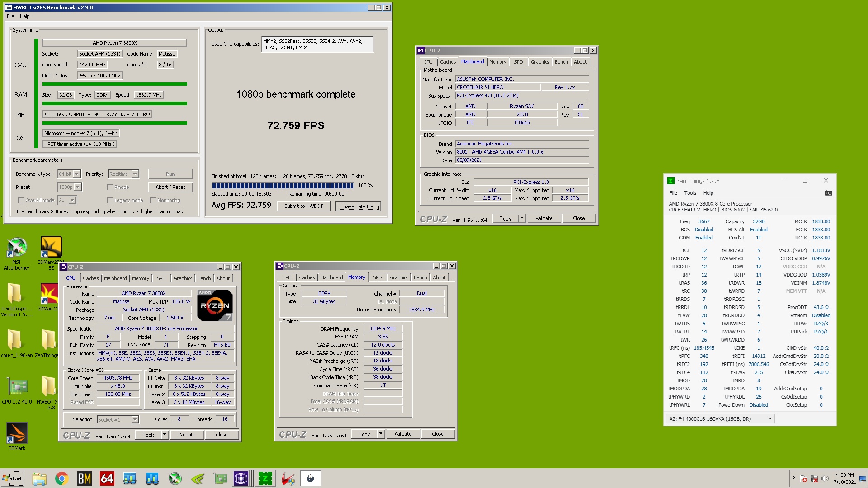Viewport: 868px width, 488px height.
Task: Click Close in CPU-Z Memory window
Action: pyautogui.click(x=438, y=434)
